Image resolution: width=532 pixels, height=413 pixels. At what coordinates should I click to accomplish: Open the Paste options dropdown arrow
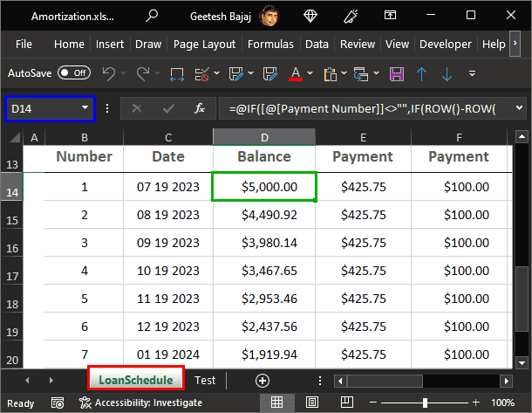point(344,73)
